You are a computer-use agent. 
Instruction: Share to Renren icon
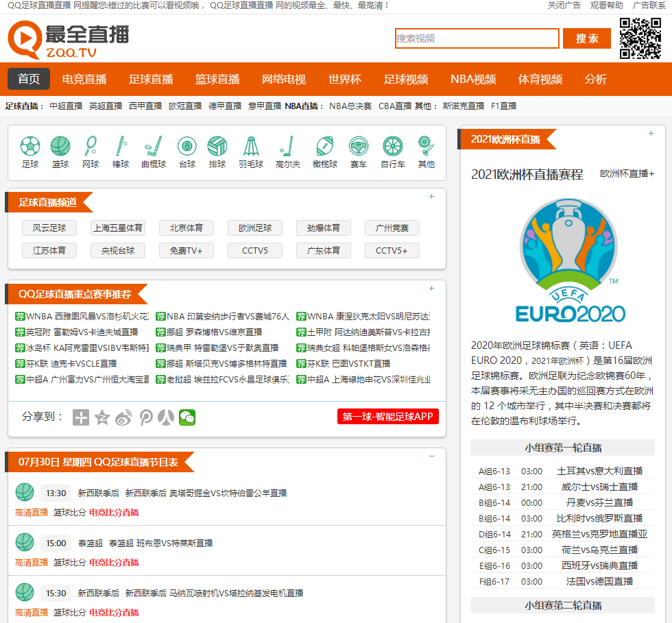[166, 417]
